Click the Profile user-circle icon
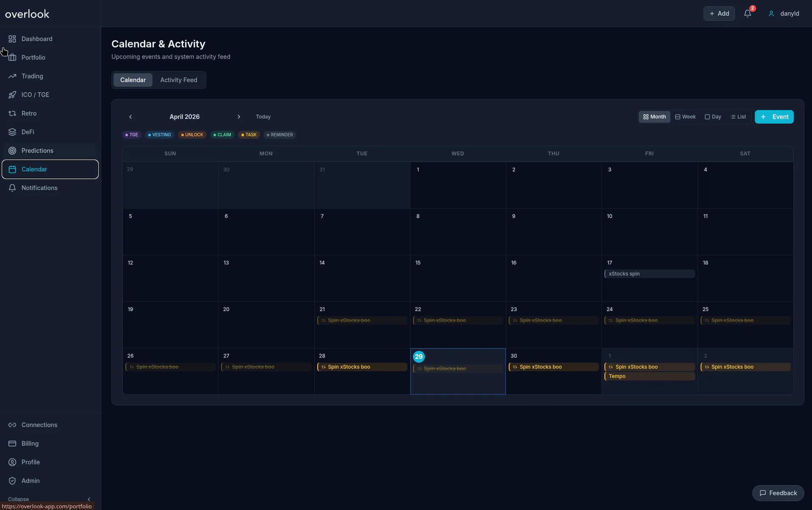This screenshot has height=510, width=812. tap(12, 462)
